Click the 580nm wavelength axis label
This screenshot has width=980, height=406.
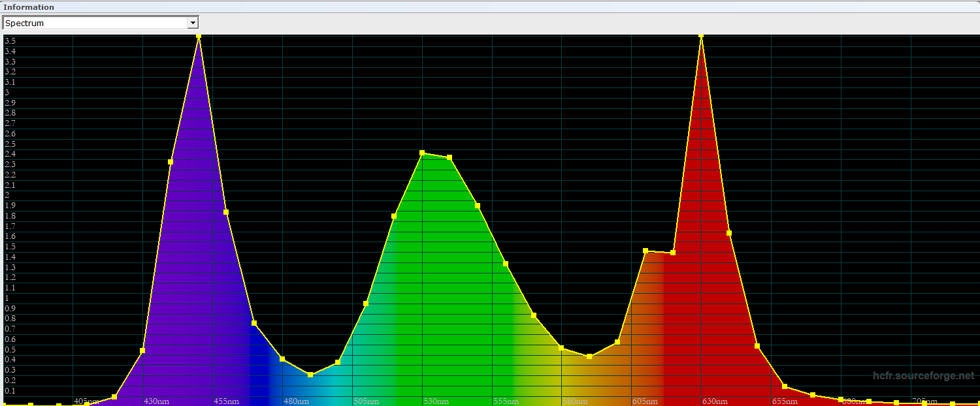coord(575,401)
